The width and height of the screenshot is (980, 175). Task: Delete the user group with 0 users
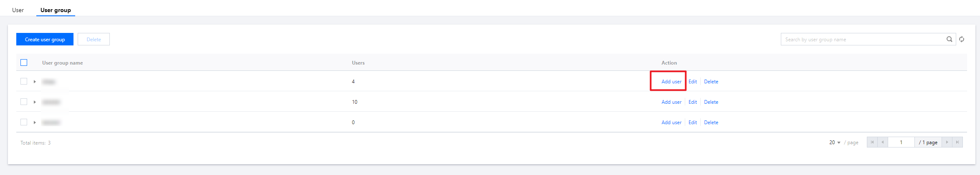tap(711, 122)
